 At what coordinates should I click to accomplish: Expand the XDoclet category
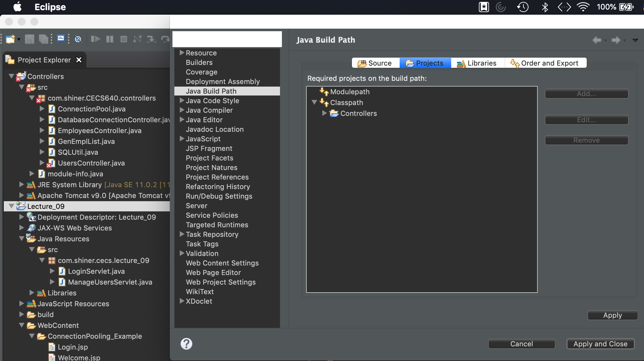click(x=182, y=301)
